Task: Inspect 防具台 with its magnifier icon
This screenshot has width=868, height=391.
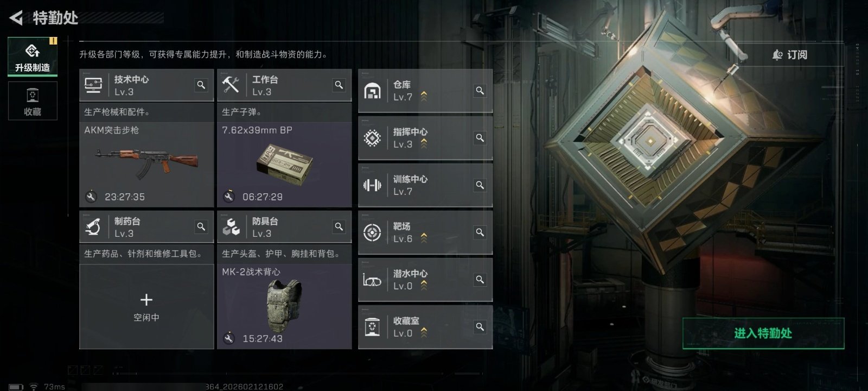Action: coord(339,227)
